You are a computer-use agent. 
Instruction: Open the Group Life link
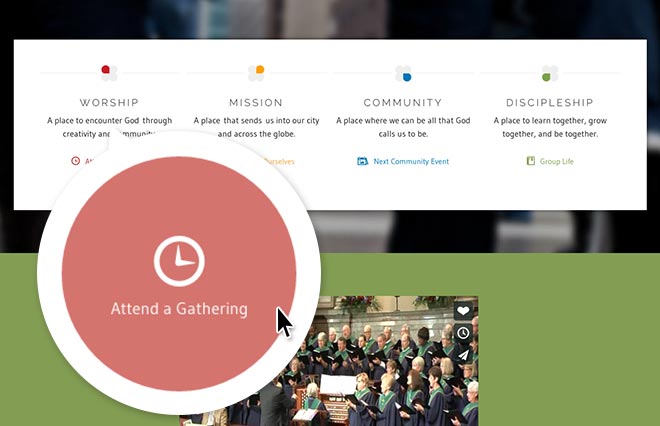(556, 161)
